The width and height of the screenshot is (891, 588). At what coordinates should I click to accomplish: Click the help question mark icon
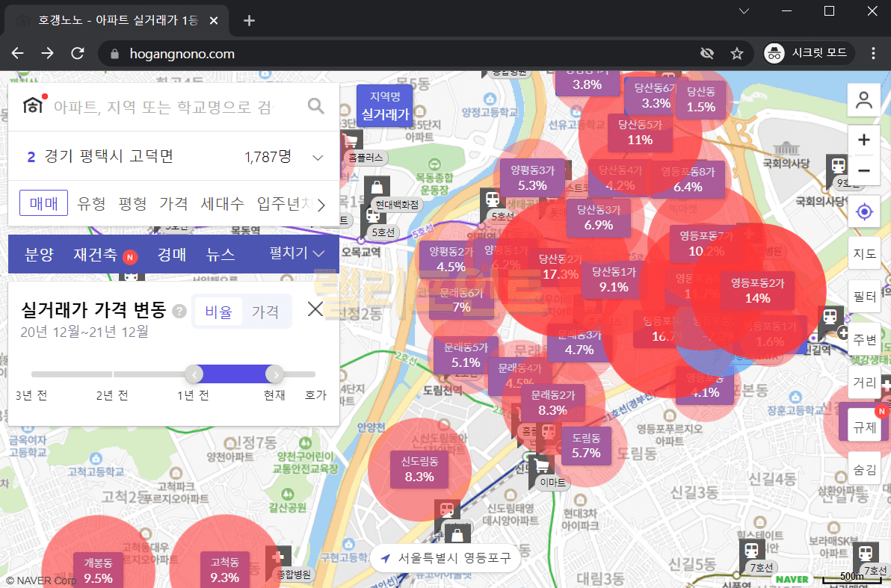179,311
